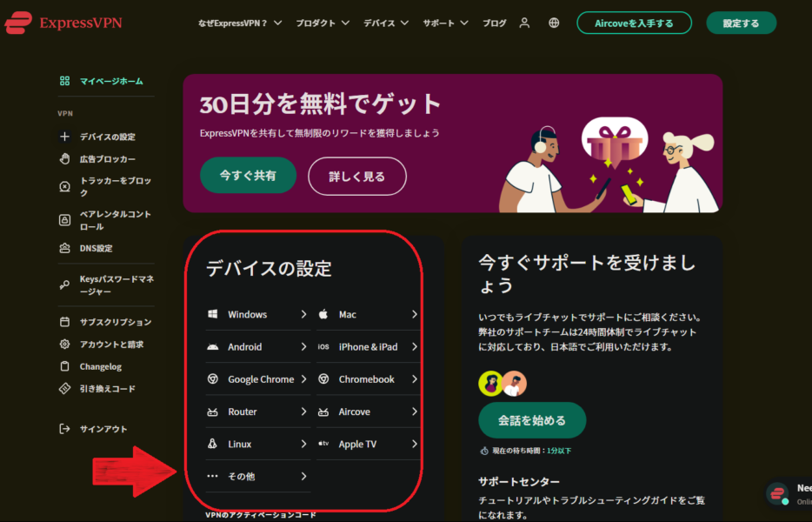Click the sign-out arrow icon
The image size is (812, 522).
[64, 429]
